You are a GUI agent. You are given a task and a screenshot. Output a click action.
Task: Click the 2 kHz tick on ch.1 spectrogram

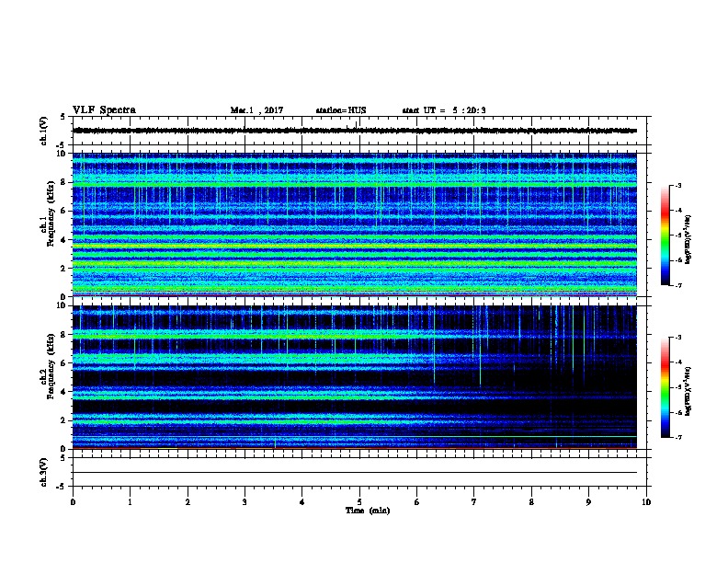(x=64, y=269)
